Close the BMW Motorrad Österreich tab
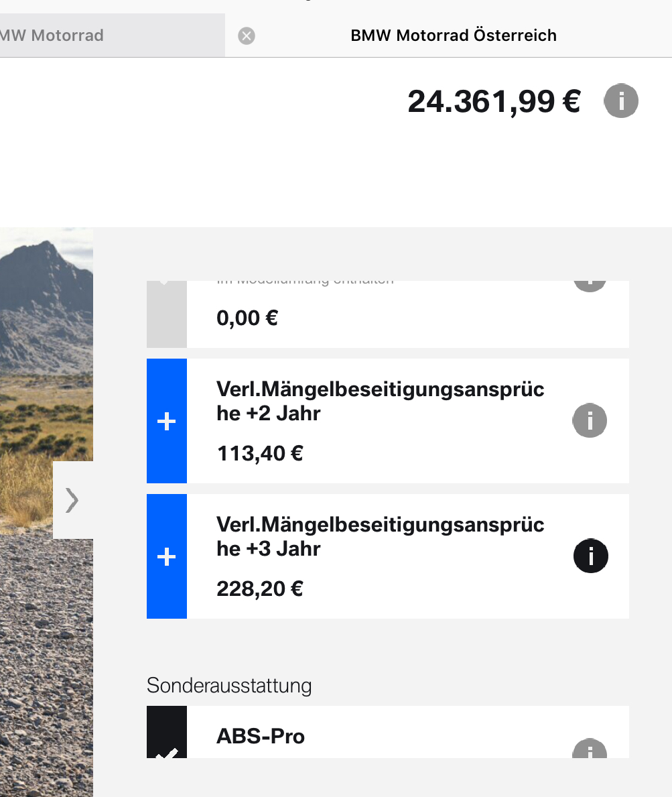The width and height of the screenshot is (672, 797). pos(247,36)
